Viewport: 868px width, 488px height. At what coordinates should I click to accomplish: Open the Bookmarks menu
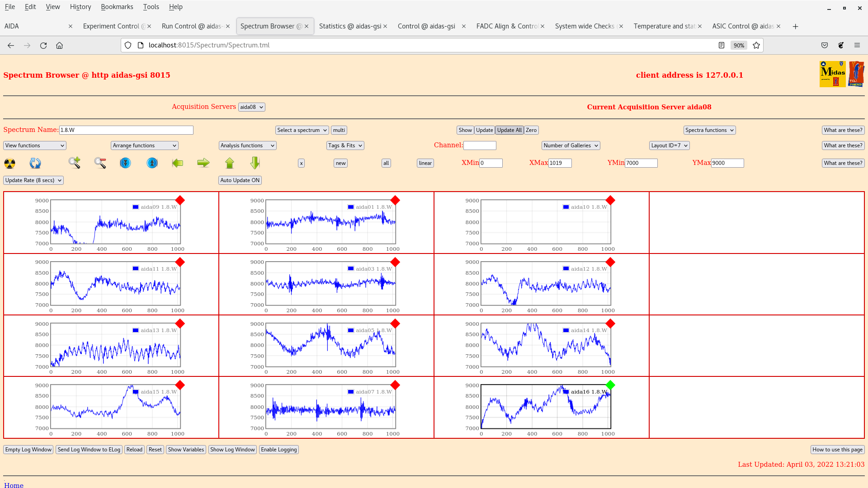pyautogui.click(x=117, y=7)
